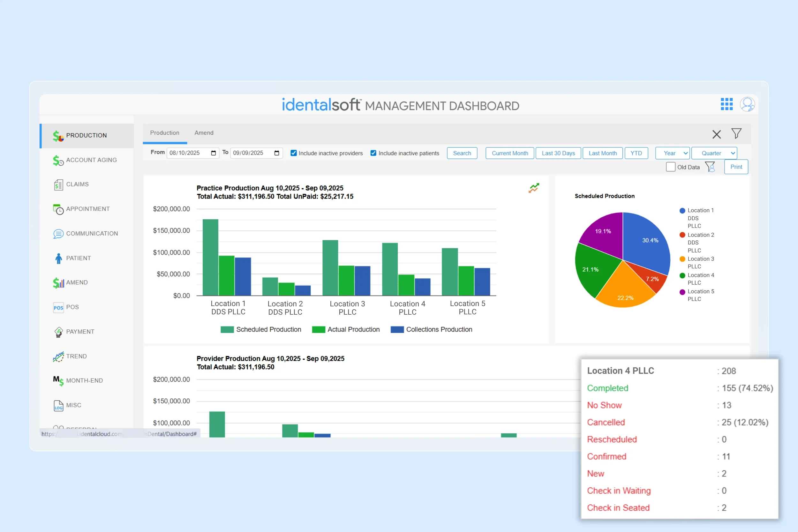Screen dimensions: 798x532
Task: Open the From date calendar picker icon
Action: 214,153
